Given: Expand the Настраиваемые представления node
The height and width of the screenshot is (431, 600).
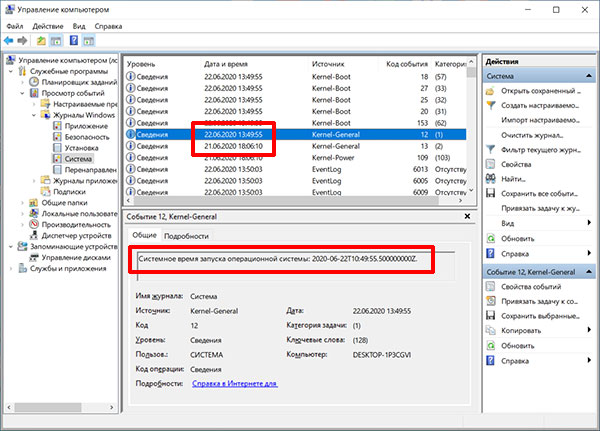Looking at the screenshot, I should pyautogui.click(x=34, y=104).
